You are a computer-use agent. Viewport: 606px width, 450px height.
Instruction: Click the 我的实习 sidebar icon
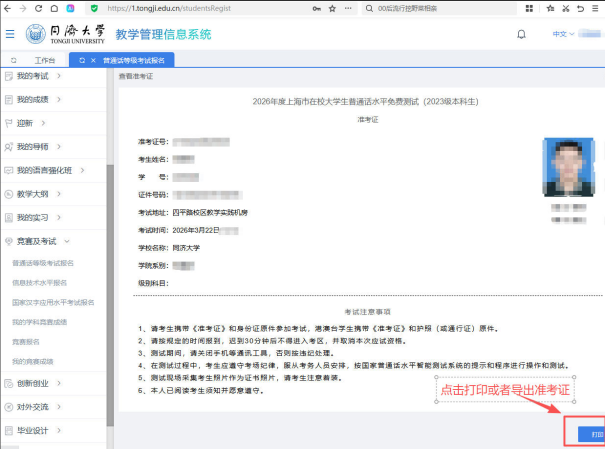9,218
